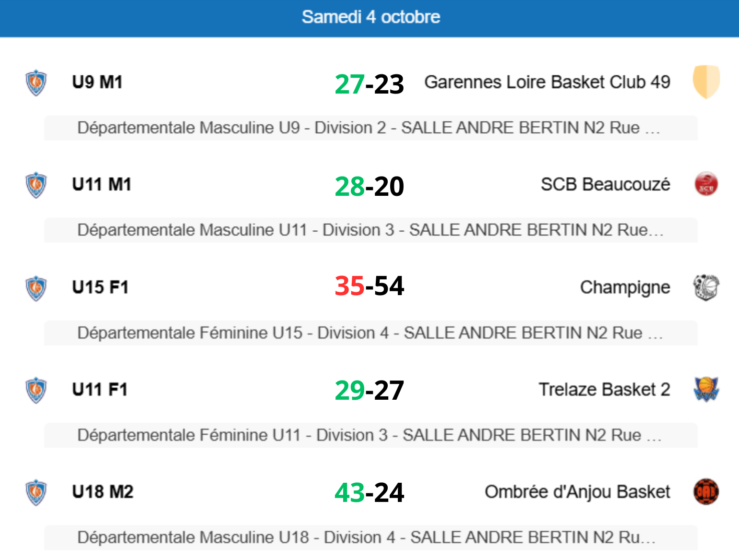Click the Trelaze Basket 2 logo
This screenshot has height=560, width=739.
tap(706, 389)
